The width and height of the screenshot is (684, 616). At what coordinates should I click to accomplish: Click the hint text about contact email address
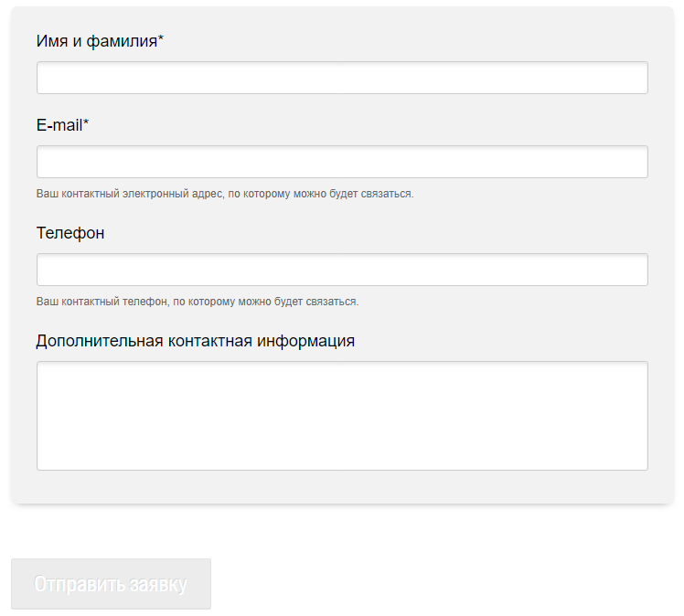click(225, 194)
